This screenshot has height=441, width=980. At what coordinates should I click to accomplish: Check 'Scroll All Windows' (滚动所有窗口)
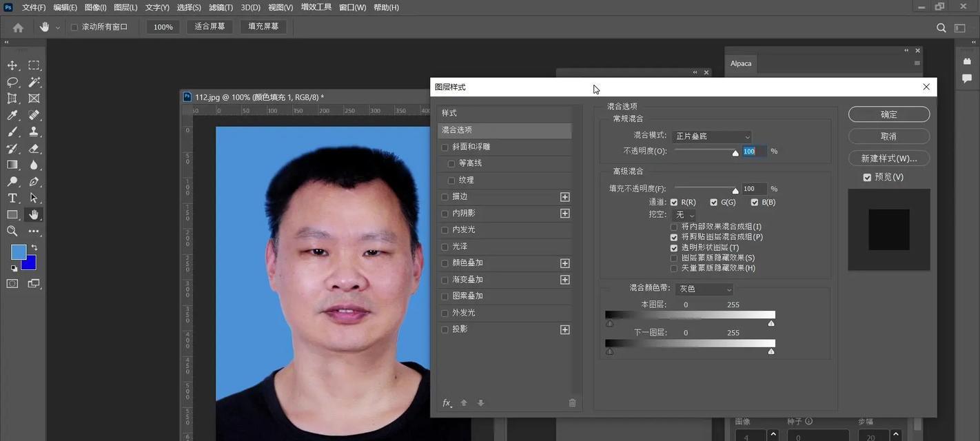coord(74,28)
